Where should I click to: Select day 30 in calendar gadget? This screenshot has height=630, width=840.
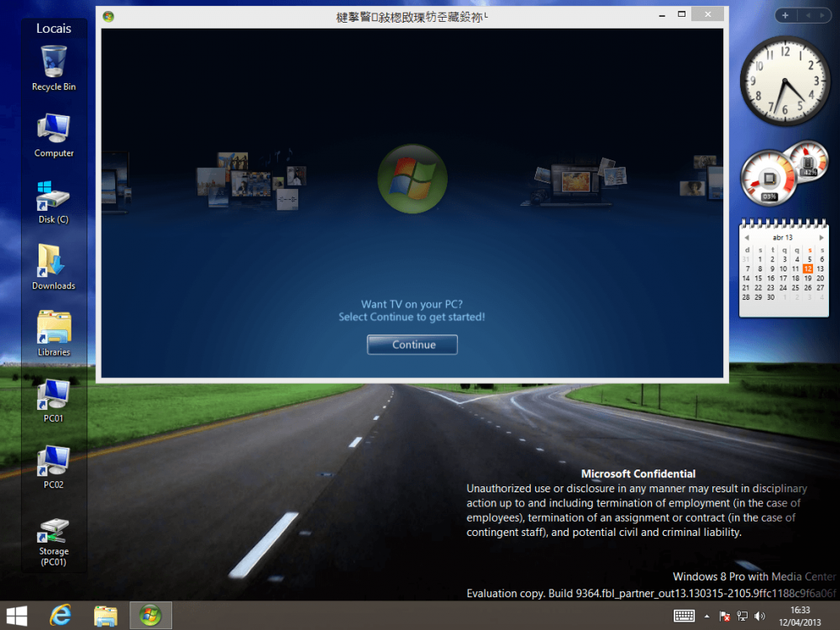click(x=771, y=297)
